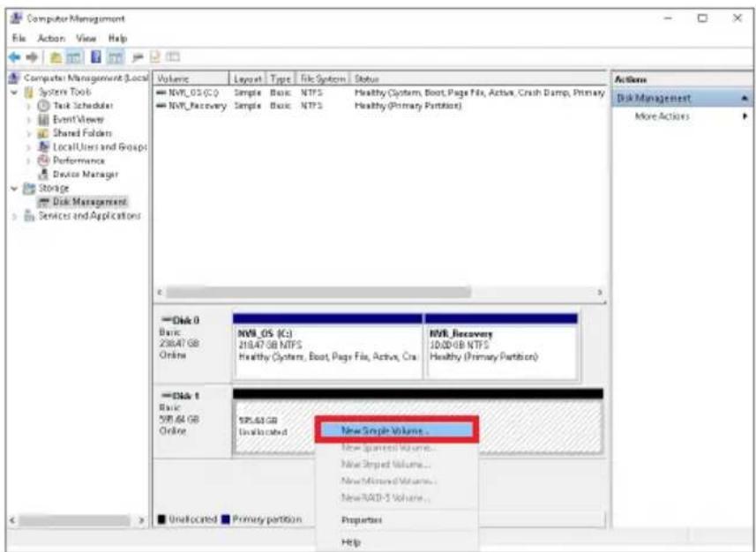Click the Up one level folder icon
756x552 pixels.
(x=56, y=57)
